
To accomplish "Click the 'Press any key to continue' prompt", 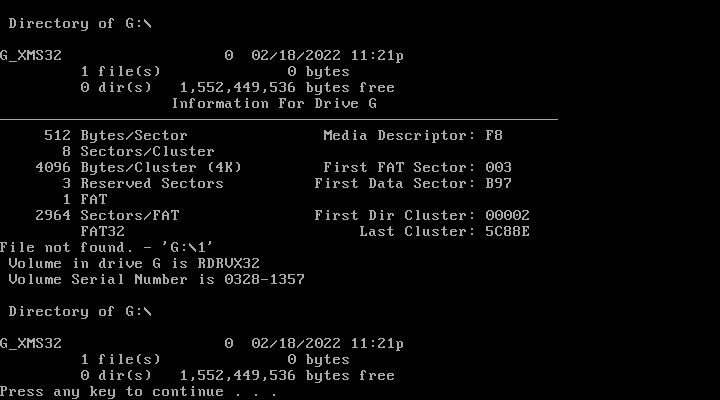I will (138, 392).
